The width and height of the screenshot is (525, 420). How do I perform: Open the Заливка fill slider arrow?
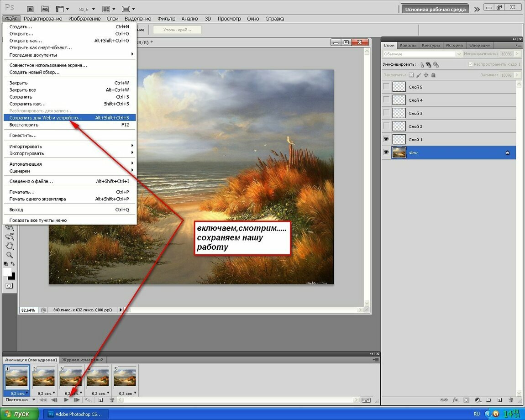click(517, 75)
